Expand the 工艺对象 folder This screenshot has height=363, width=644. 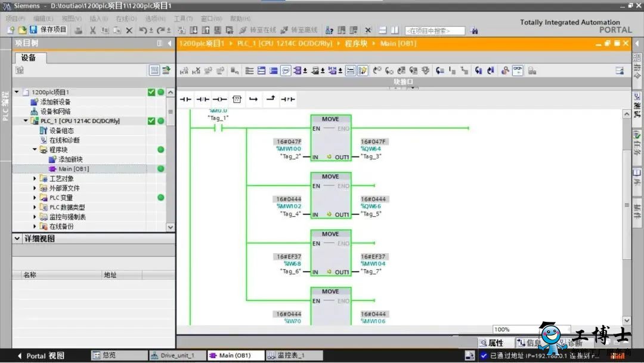tap(35, 179)
